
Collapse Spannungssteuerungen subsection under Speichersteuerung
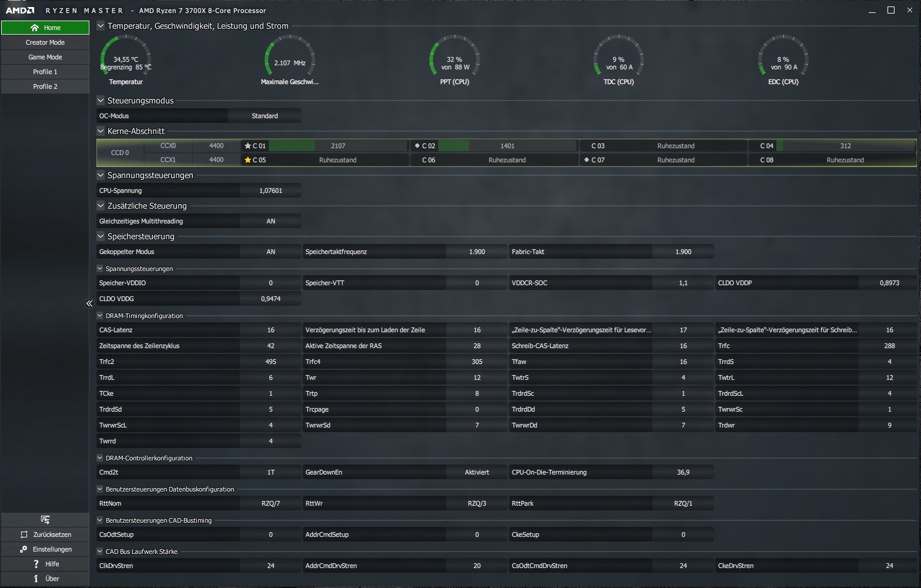tap(100, 269)
